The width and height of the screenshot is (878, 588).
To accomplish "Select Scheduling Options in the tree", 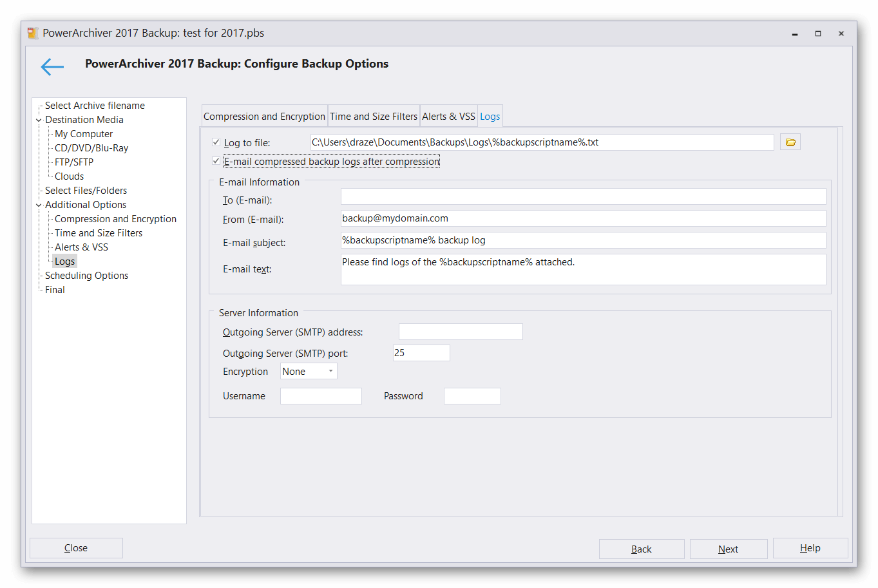I will pos(86,276).
